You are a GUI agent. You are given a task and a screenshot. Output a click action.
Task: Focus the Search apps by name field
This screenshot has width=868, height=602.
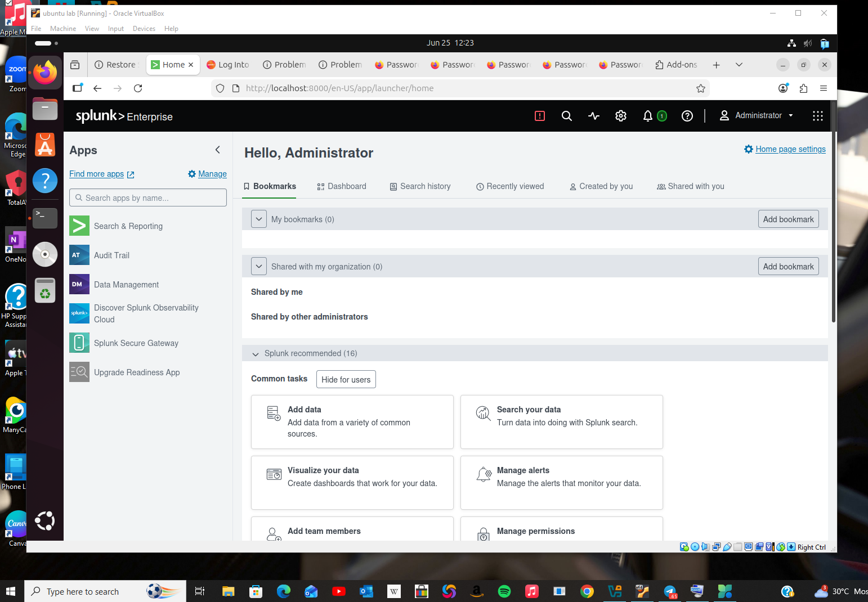pyautogui.click(x=148, y=197)
